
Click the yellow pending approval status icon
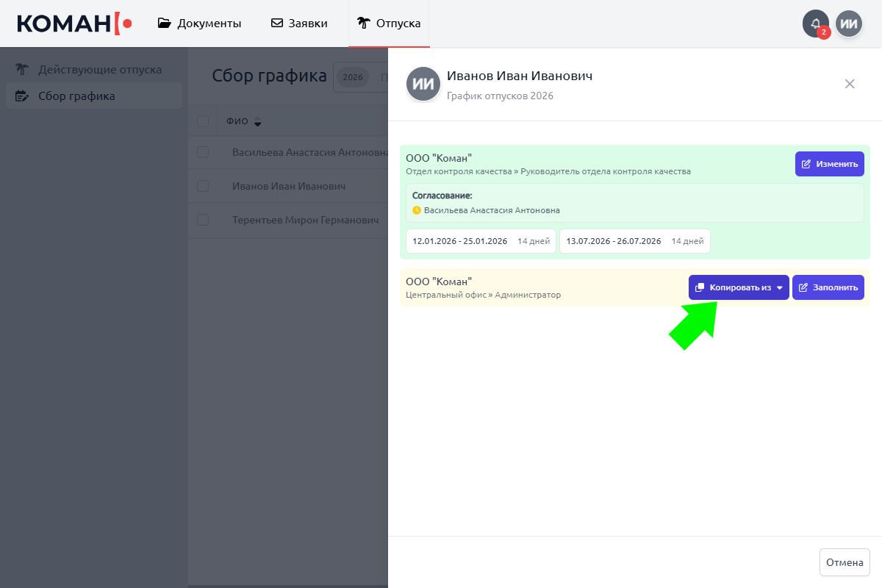[x=417, y=210]
